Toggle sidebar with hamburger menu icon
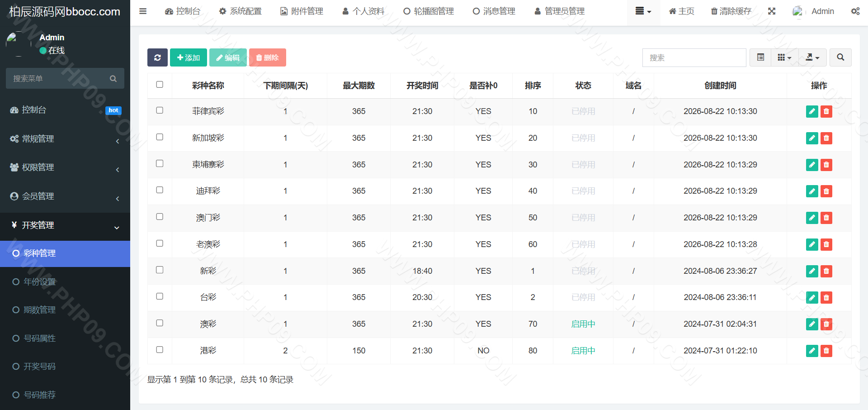 tap(143, 11)
